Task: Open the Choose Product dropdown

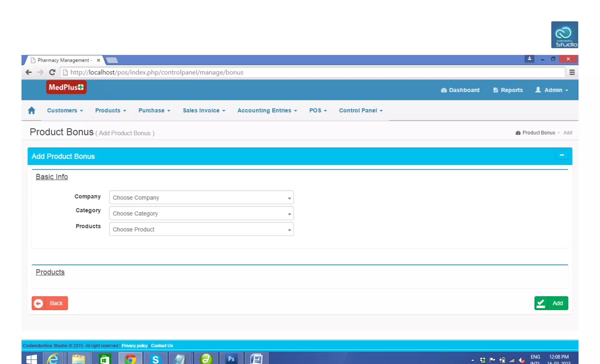Action: click(x=201, y=229)
